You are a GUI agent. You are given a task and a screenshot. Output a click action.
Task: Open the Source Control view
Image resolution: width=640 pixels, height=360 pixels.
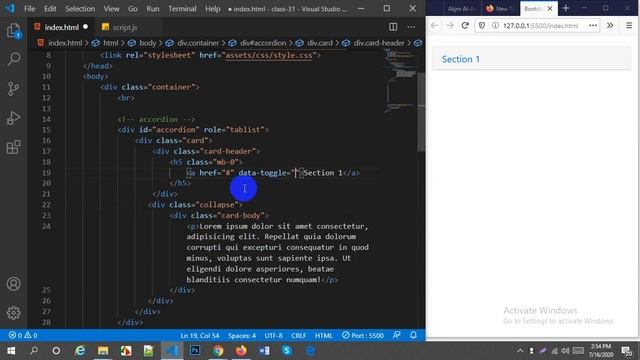tap(13, 89)
